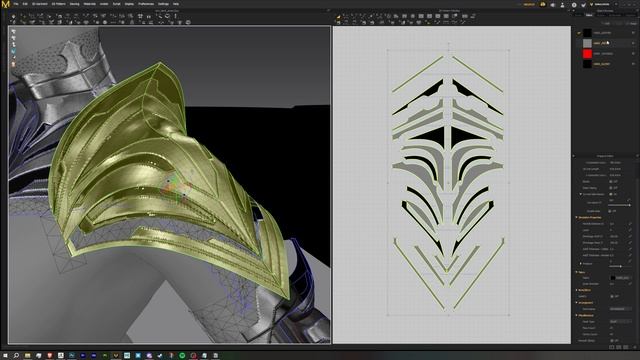
Task: Select the grey fabric swatch in list
Action: [587, 43]
